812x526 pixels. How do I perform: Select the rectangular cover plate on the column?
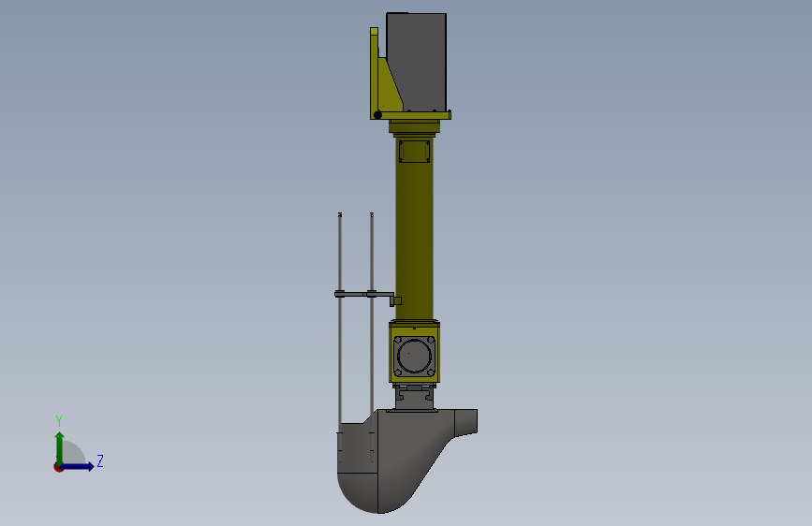pos(414,152)
